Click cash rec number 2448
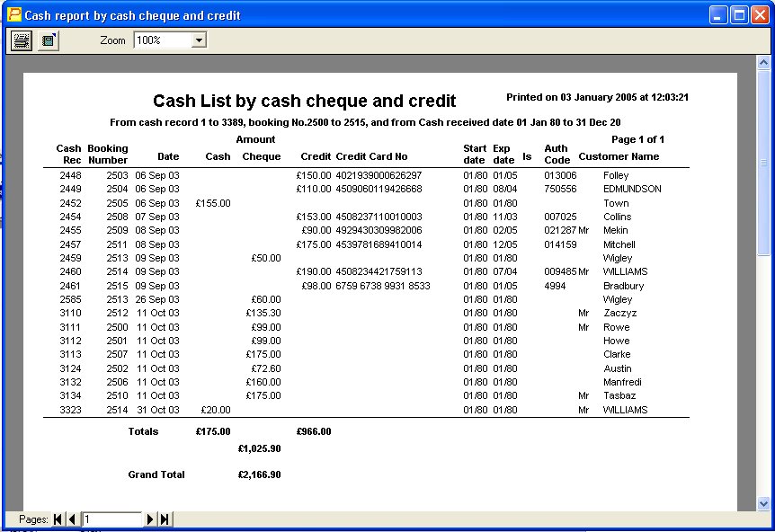The image size is (775, 532). coord(71,175)
